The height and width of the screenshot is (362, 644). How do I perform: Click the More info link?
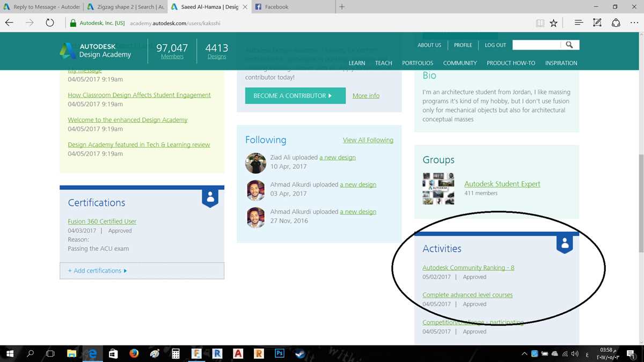366,95
